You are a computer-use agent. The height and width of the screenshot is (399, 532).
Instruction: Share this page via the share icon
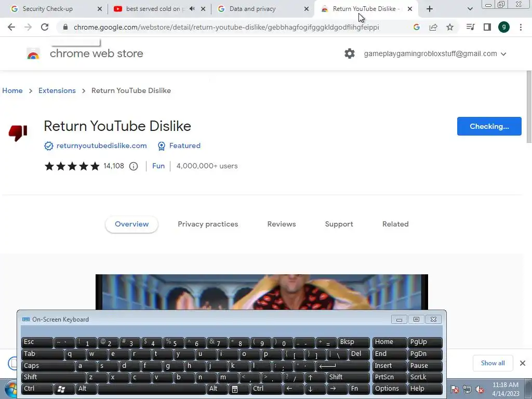click(x=433, y=27)
